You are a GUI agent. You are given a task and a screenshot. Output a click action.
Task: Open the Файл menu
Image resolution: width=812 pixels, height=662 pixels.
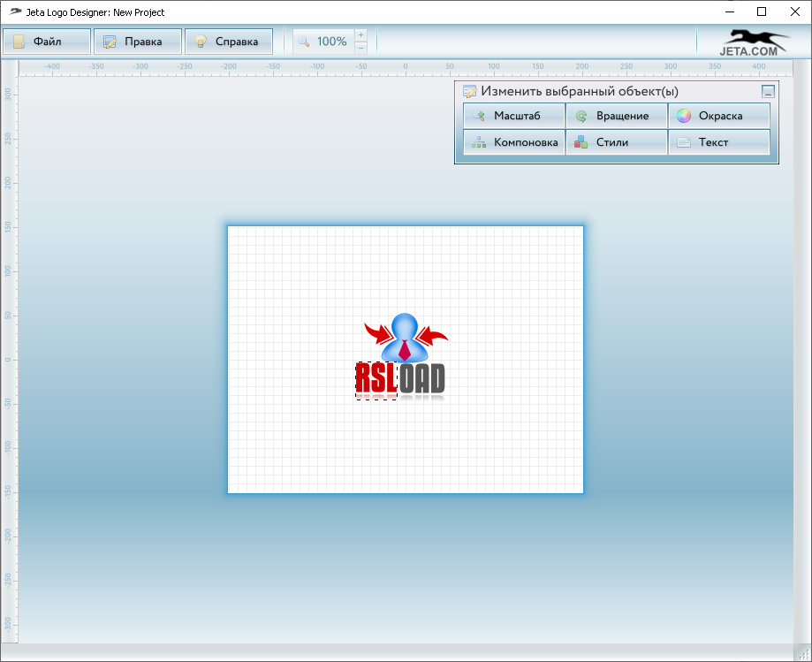47,42
